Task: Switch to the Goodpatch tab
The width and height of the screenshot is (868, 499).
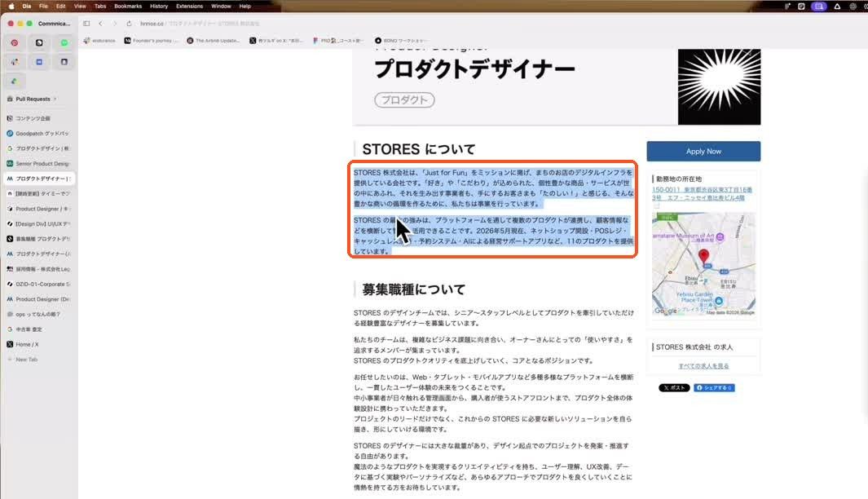Action: point(39,134)
